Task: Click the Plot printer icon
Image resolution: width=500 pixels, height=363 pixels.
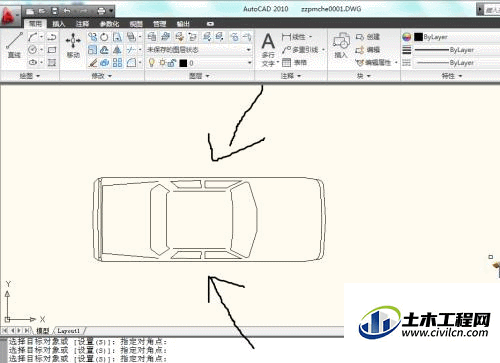Action: pyautogui.click(x=102, y=11)
